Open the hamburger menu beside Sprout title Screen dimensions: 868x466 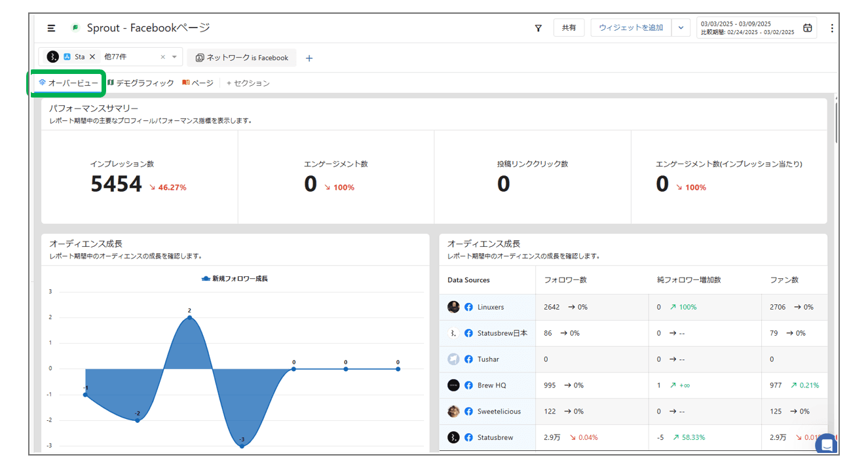click(x=51, y=28)
